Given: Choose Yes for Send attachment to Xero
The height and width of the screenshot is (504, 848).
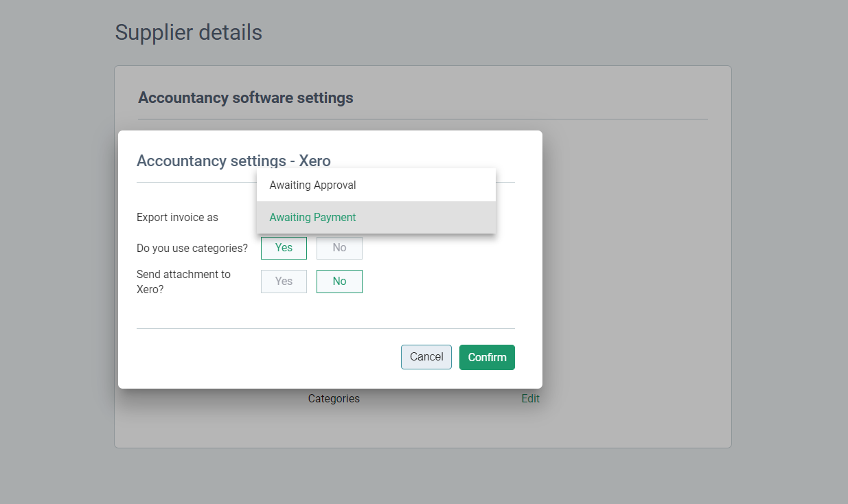Looking at the screenshot, I should click(284, 282).
